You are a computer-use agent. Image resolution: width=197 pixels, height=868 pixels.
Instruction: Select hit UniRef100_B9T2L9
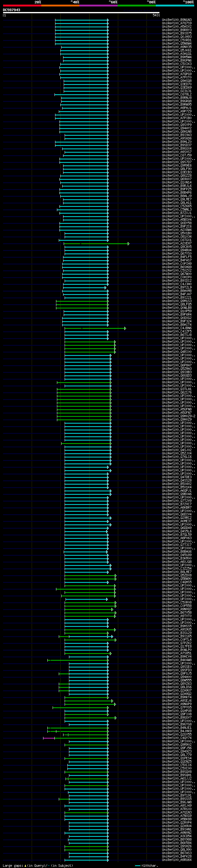[177, 287]
